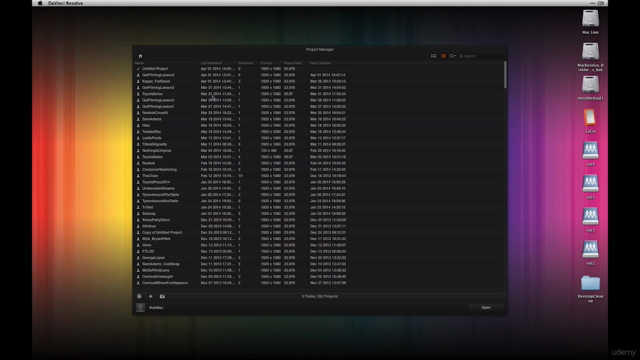Sort by the Format column header
640x360 pixels.
pos(266,63)
